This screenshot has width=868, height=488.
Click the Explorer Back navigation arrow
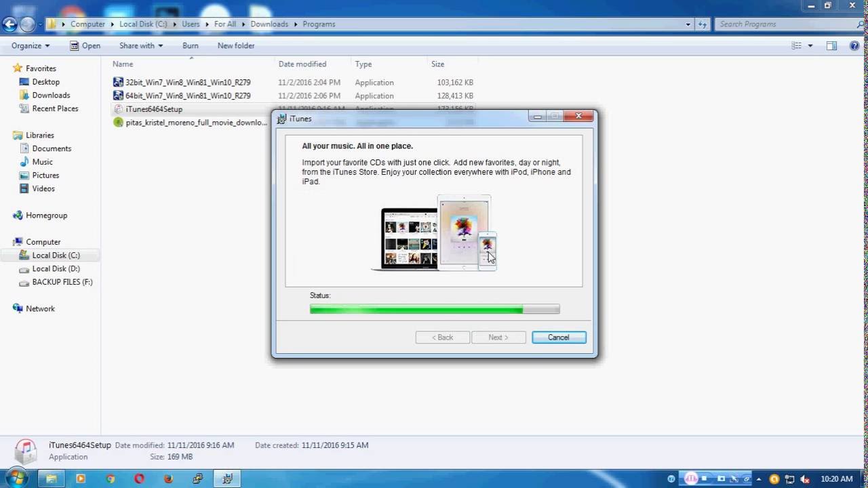pyautogui.click(x=9, y=24)
